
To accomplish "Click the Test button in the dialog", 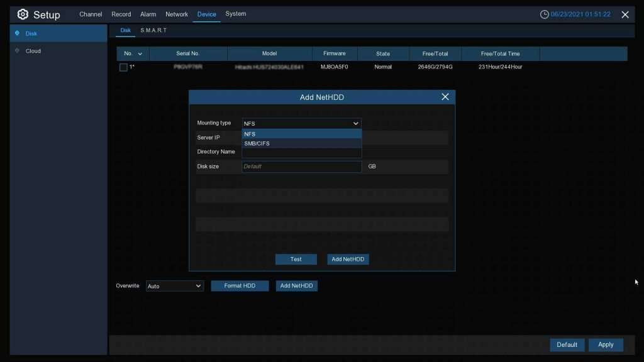I will tap(296, 259).
